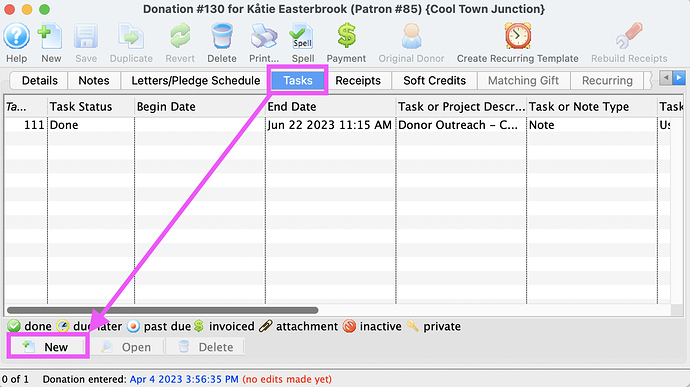Click the inactive legend icon
The image size is (690, 387).
349,326
